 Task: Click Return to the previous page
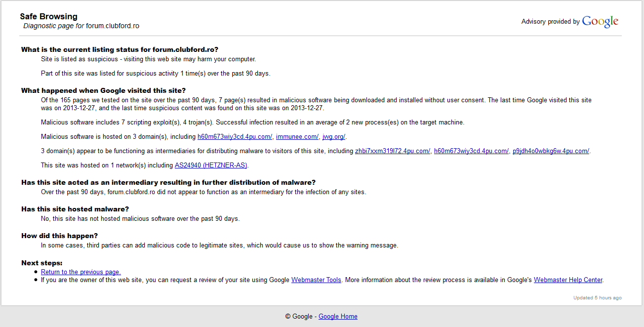pos(80,272)
